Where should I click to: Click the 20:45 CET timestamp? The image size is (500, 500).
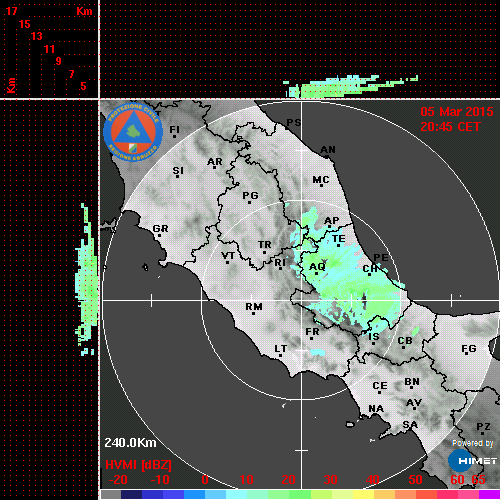pyautogui.click(x=450, y=127)
